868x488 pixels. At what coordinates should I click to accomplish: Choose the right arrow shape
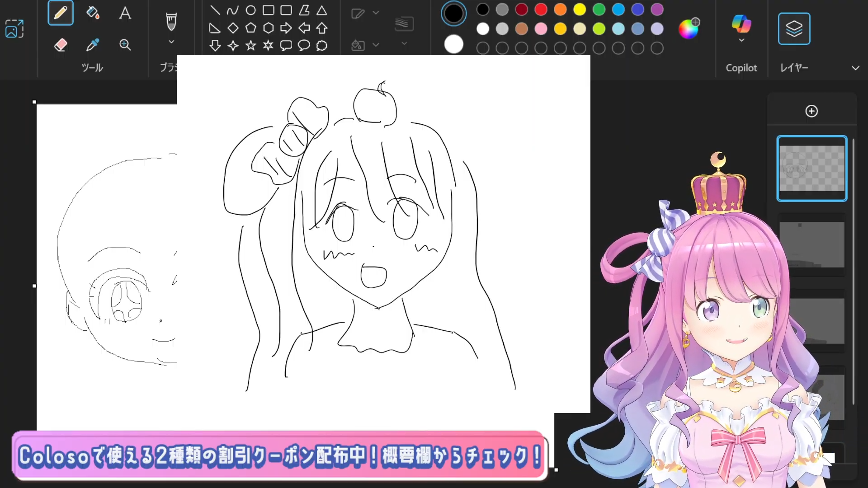[x=286, y=28]
